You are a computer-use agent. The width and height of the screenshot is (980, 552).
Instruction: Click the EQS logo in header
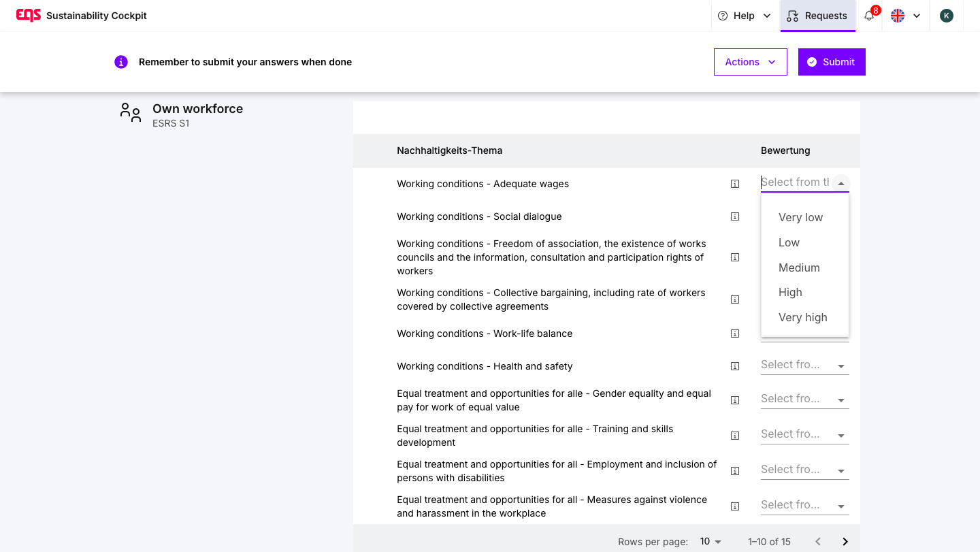point(29,15)
